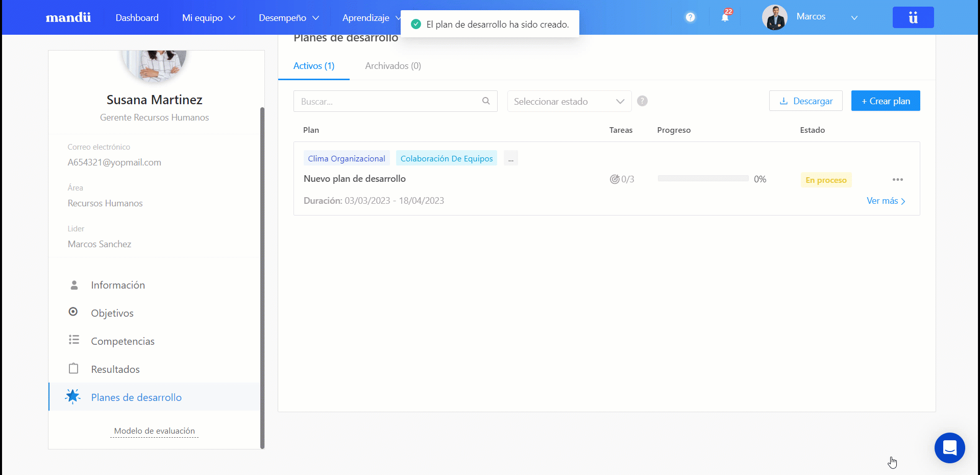Click the En proceso status badge

pyautogui.click(x=826, y=180)
